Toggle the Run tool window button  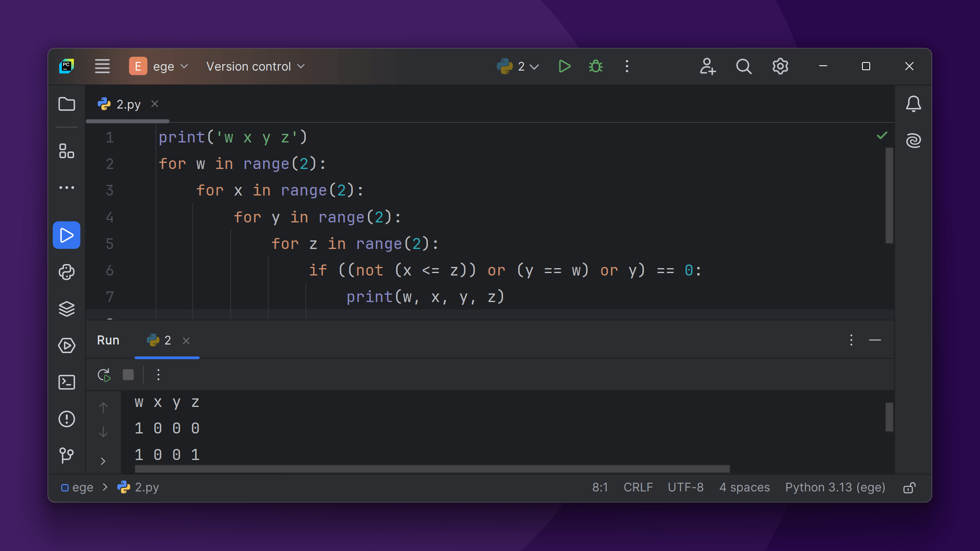pos(67,235)
